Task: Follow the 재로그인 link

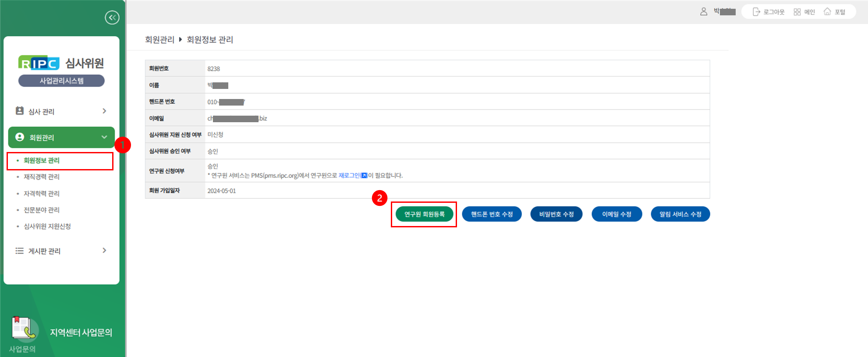Action: click(x=349, y=176)
